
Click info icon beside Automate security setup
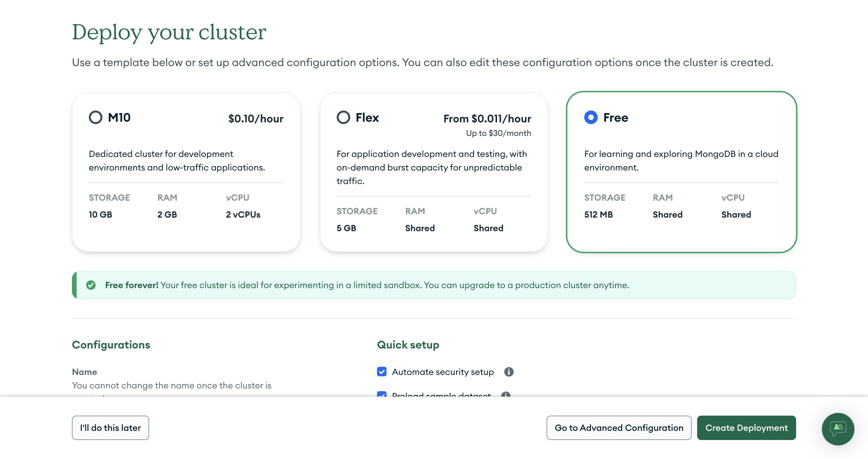click(509, 372)
